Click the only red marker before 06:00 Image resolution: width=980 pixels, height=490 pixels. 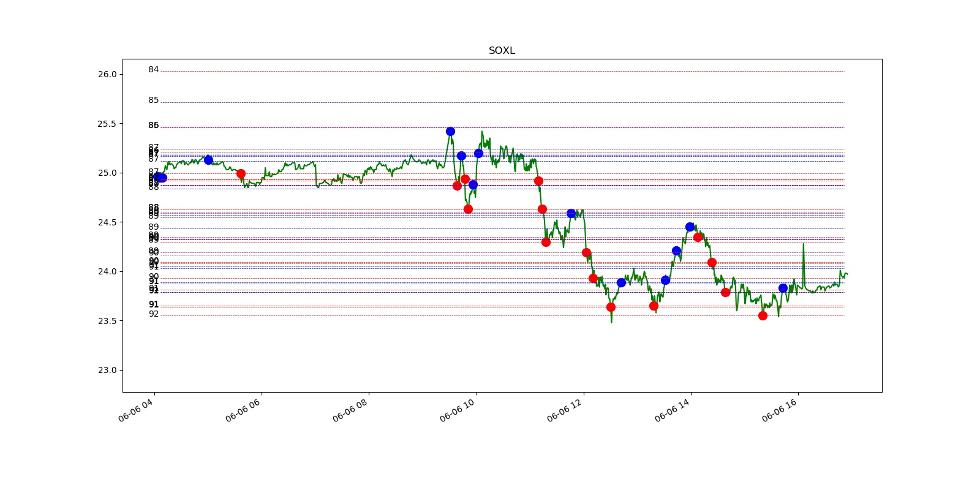(241, 173)
